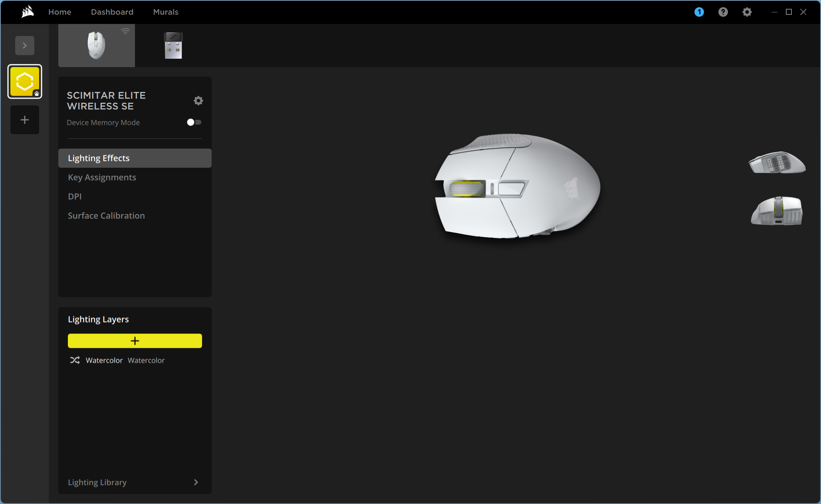The width and height of the screenshot is (821, 504).
Task: Add lighting layer with yellow plus button
Action: [x=135, y=341]
